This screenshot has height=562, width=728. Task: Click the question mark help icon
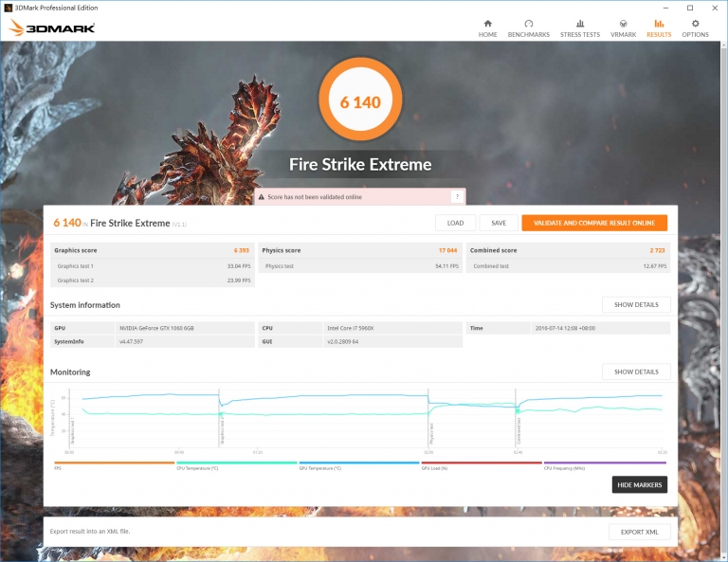click(457, 197)
